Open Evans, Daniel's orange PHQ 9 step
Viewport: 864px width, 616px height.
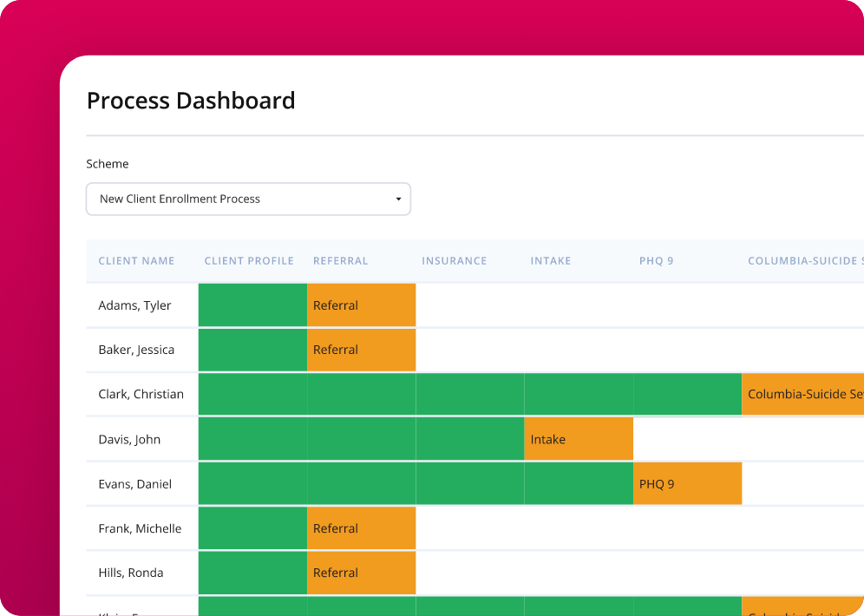coord(687,484)
